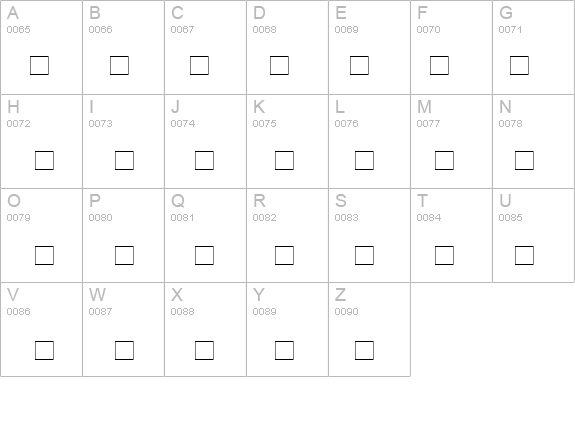Click the code 0087 under letter W

click(100, 312)
